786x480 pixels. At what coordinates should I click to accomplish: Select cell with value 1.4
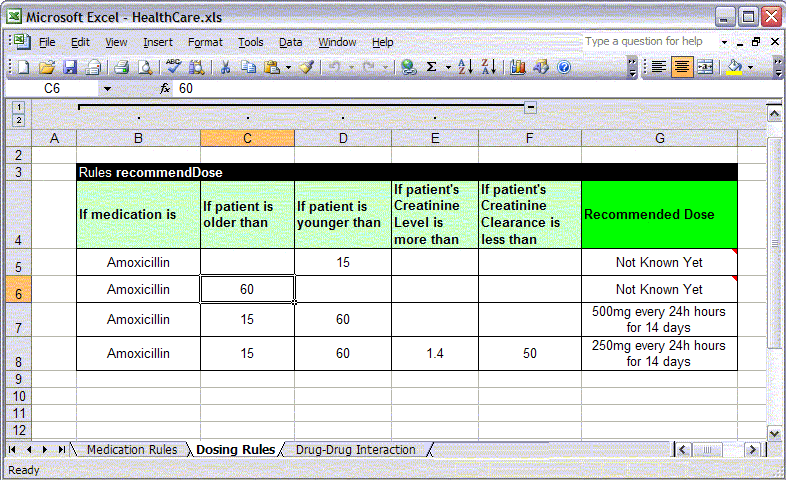pos(435,354)
